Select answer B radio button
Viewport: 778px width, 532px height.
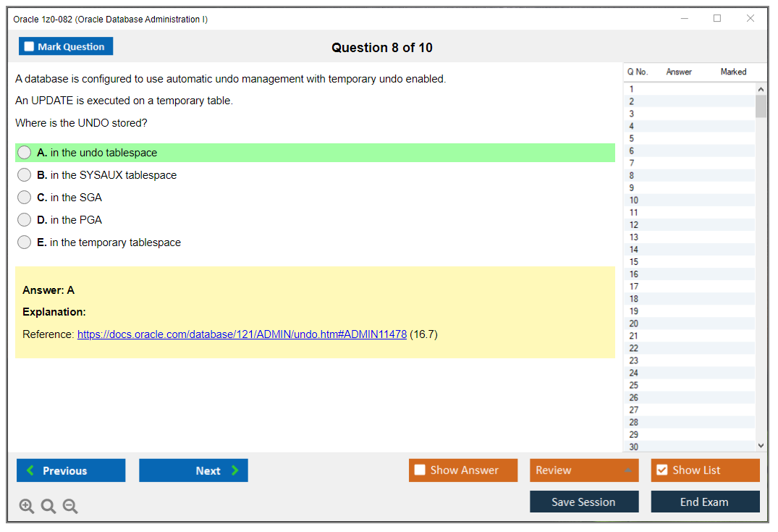24,174
